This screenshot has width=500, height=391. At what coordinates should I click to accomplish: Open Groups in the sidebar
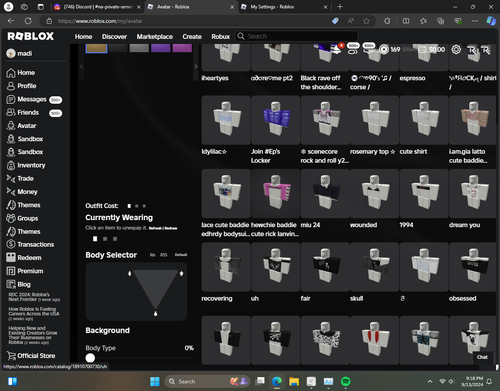click(22, 218)
